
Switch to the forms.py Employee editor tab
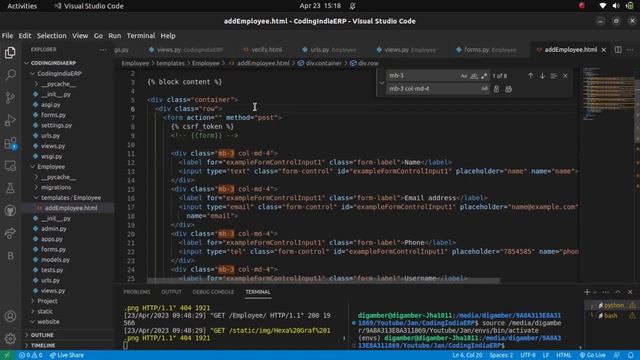(x=486, y=50)
